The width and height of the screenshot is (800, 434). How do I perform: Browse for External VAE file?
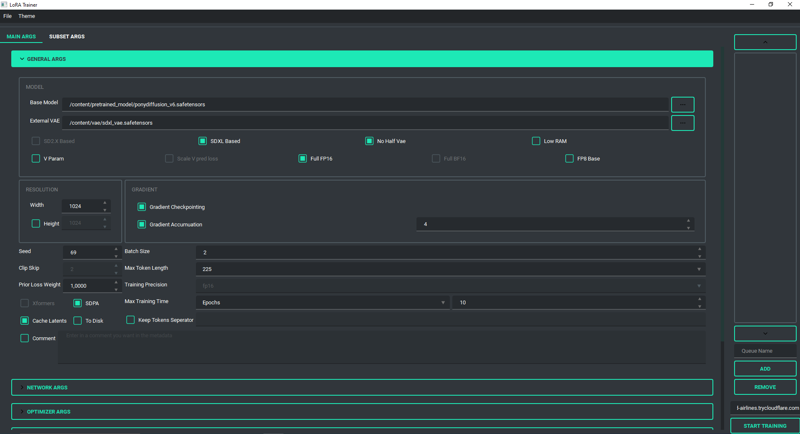(683, 123)
